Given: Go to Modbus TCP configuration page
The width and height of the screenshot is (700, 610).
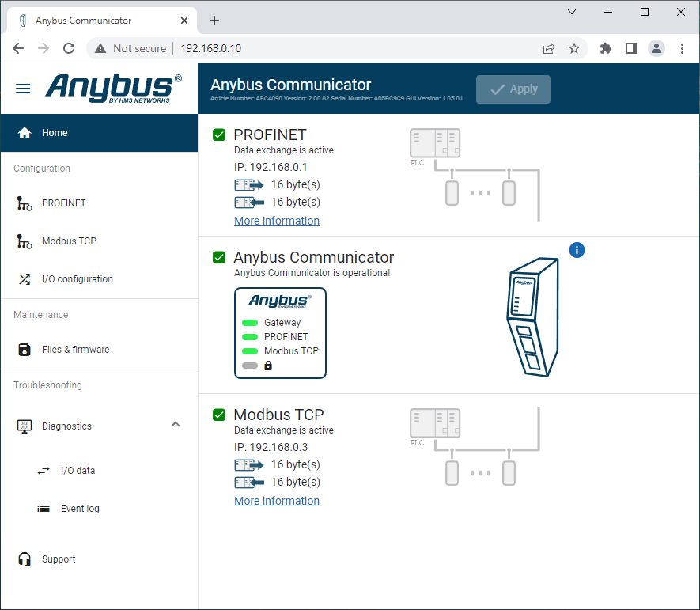Looking at the screenshot, I should (x=69, y=241).
